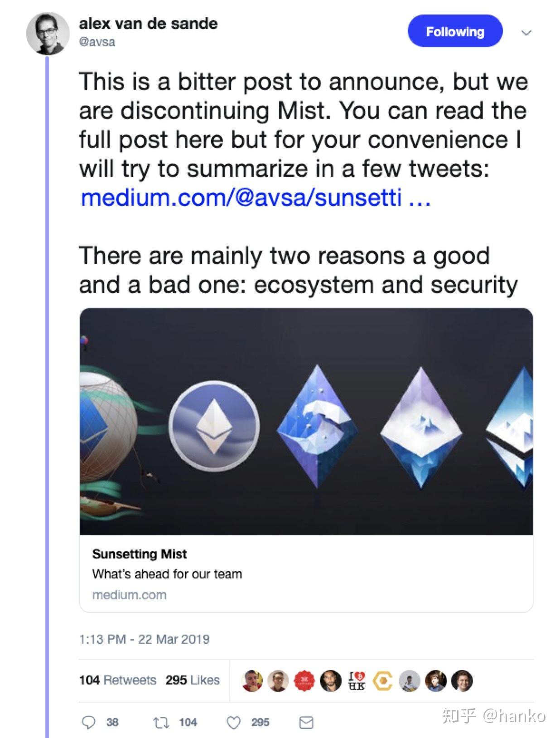The height and width of the screenshot is (738, 560).
Task: Open the @avsa handle
Action: (97, 42)
